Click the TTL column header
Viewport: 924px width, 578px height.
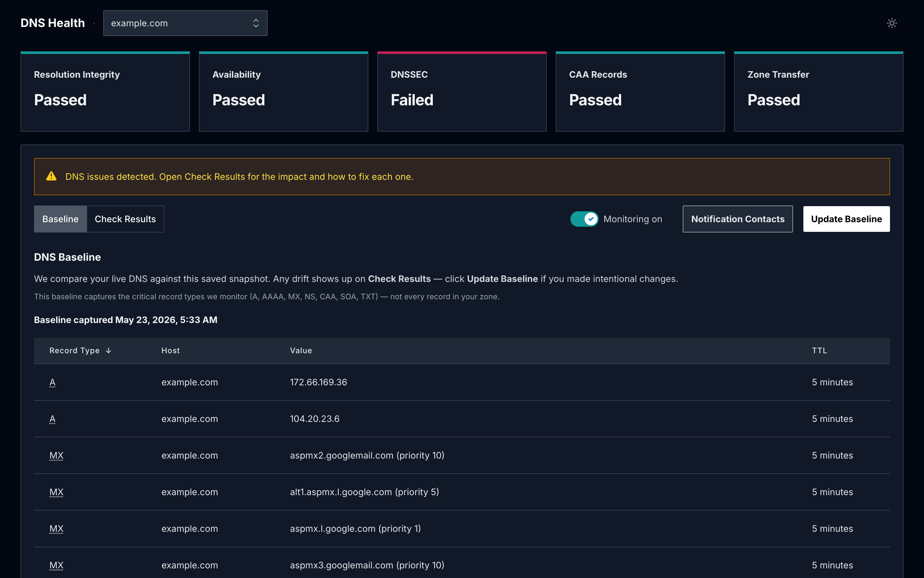819,351
